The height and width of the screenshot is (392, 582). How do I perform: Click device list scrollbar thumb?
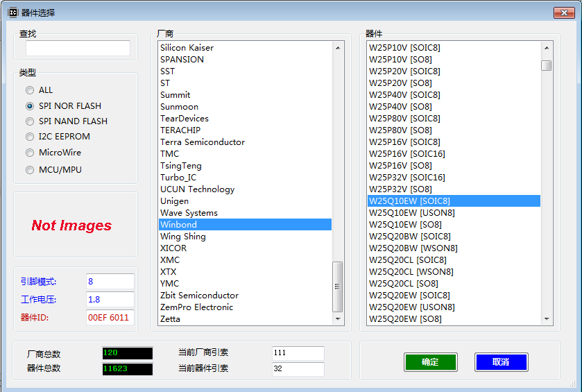(x=547, y=65)
